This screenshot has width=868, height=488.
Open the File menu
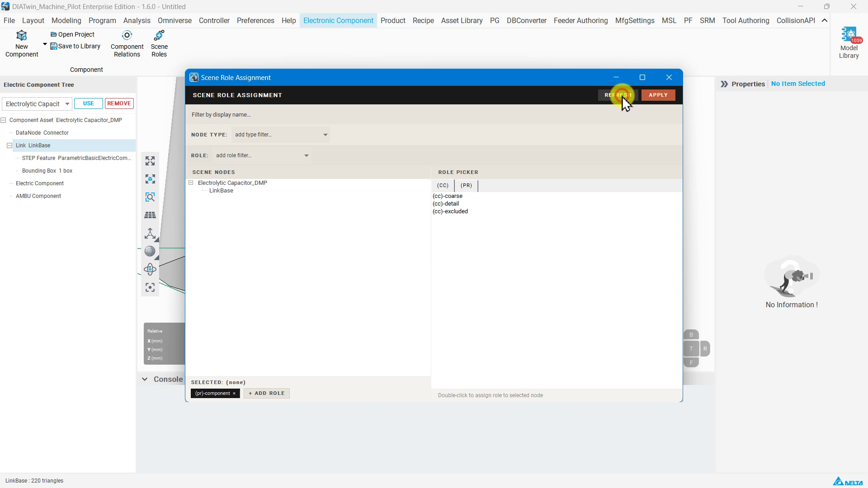(9, 21)
